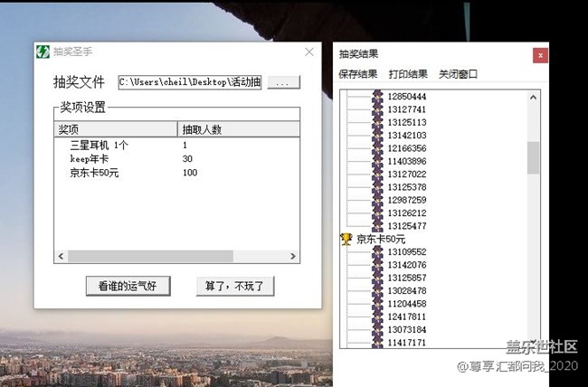Viewport: 588px width, 387px height.
Task: Click the person icon beside 13073184
Action: (377, 330)
